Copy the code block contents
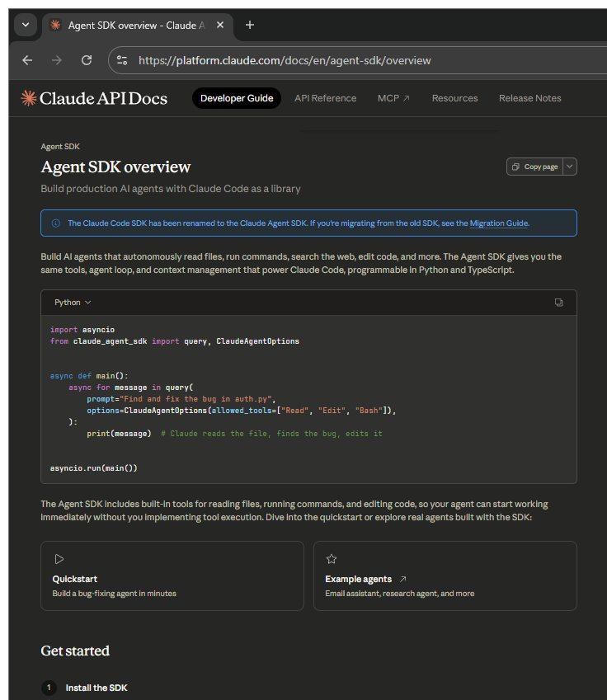607x700 pixels. tap(559, 303)
